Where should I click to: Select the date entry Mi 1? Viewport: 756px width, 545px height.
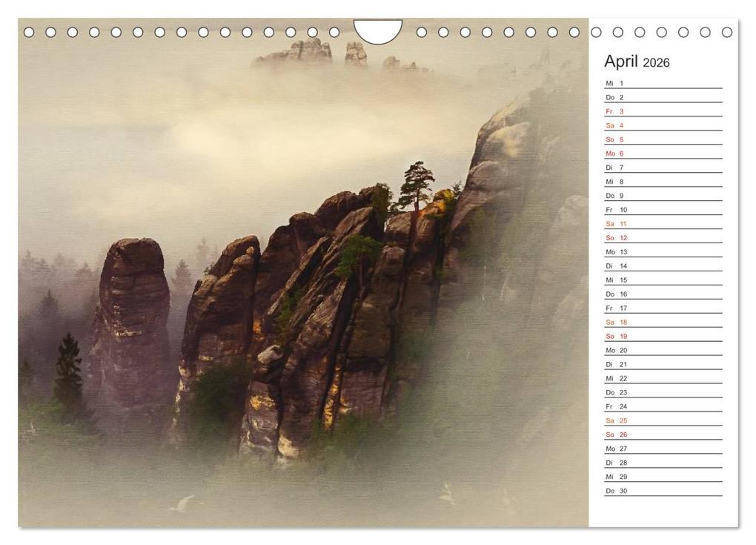(x=613, y=84)
